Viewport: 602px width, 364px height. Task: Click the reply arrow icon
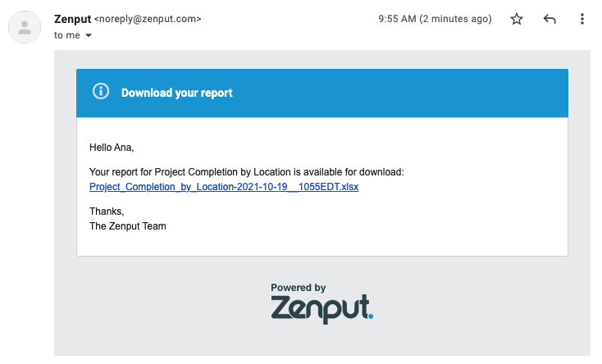[x=550, y=19]
